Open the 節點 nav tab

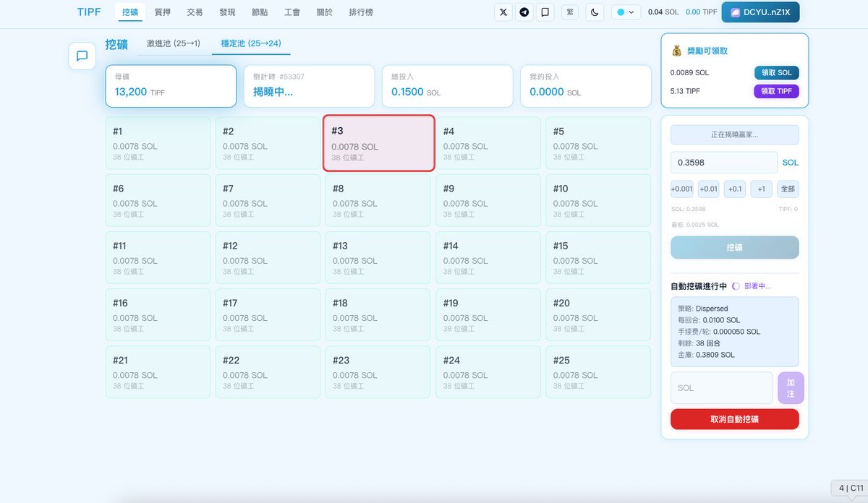click(260, 12)
